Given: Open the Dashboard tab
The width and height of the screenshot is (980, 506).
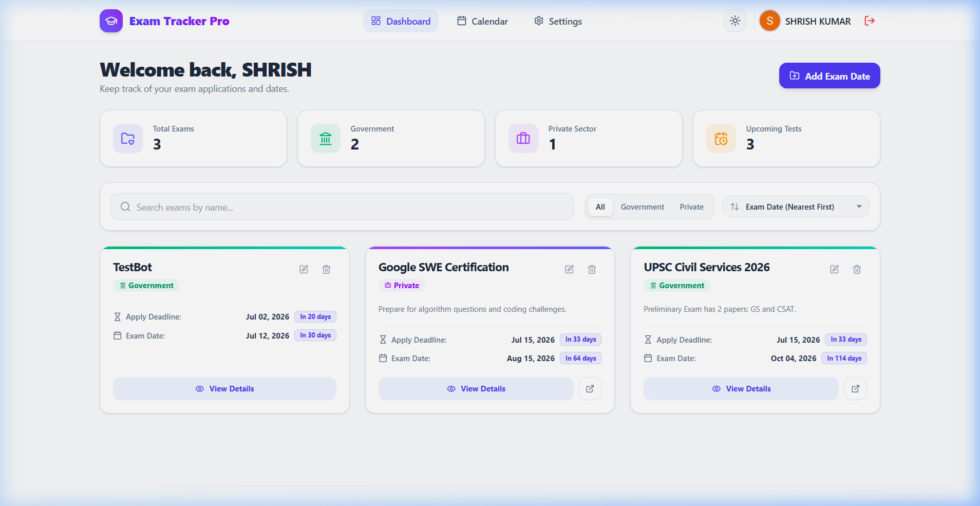Looking at the screenshot, I should 401,21.
